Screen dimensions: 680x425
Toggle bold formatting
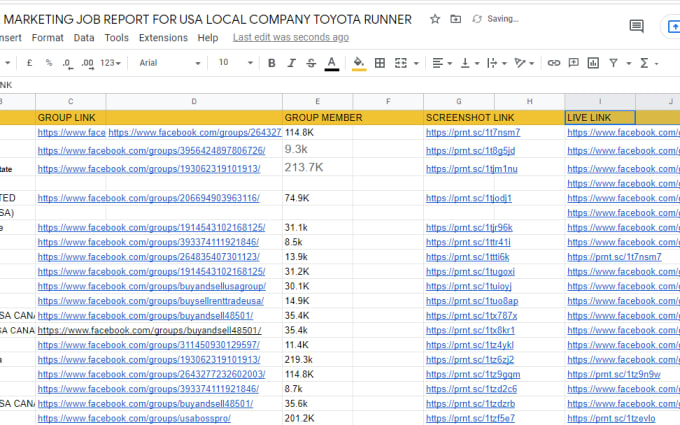coord(271,63)
